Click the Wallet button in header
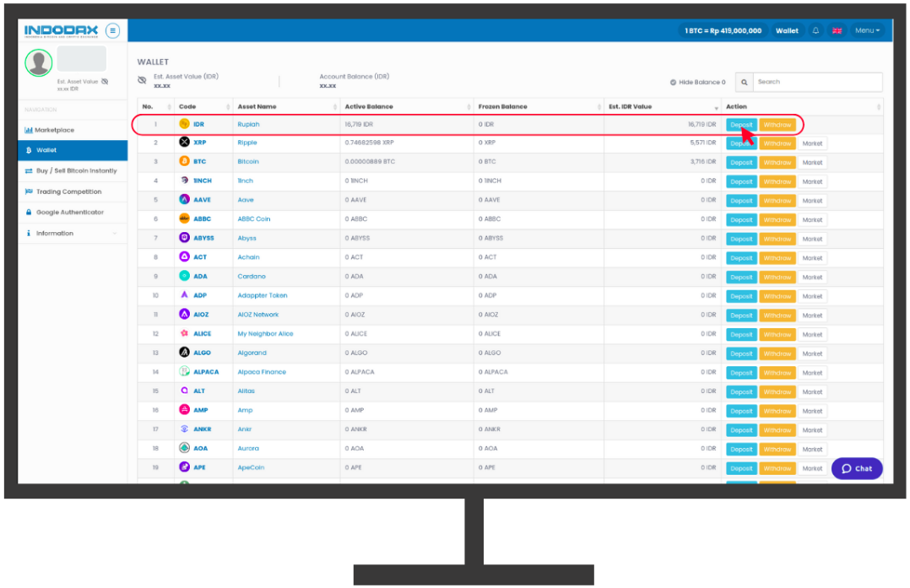910x588 pixels. click(787, 30)
